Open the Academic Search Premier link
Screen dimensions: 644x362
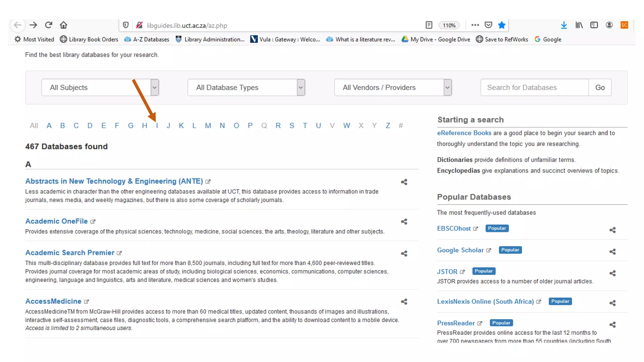coord(70,253)
